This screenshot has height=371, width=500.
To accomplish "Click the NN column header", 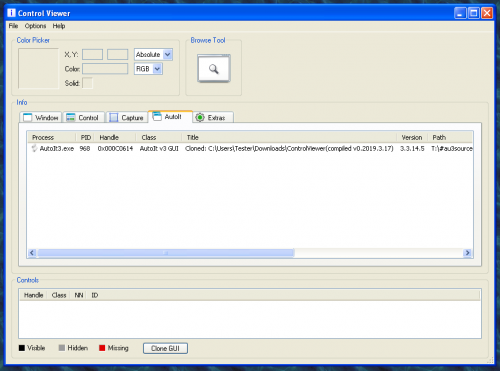I will pyautogui.click(x=79, y=295).
